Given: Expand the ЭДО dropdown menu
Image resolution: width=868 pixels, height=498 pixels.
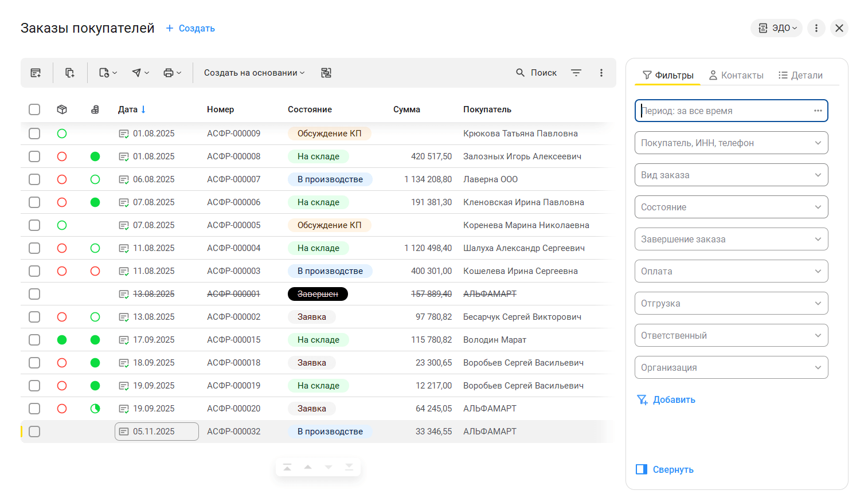Looking at the screenshot, I should coord(777,28).
